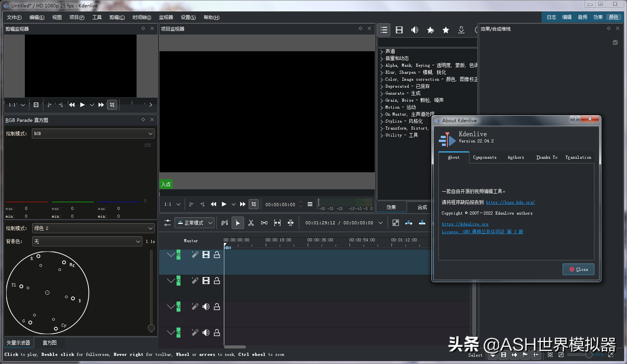This screenshot has width=627, height=364.
Task: Show custom effects filter icon
Action: (430, 30)
